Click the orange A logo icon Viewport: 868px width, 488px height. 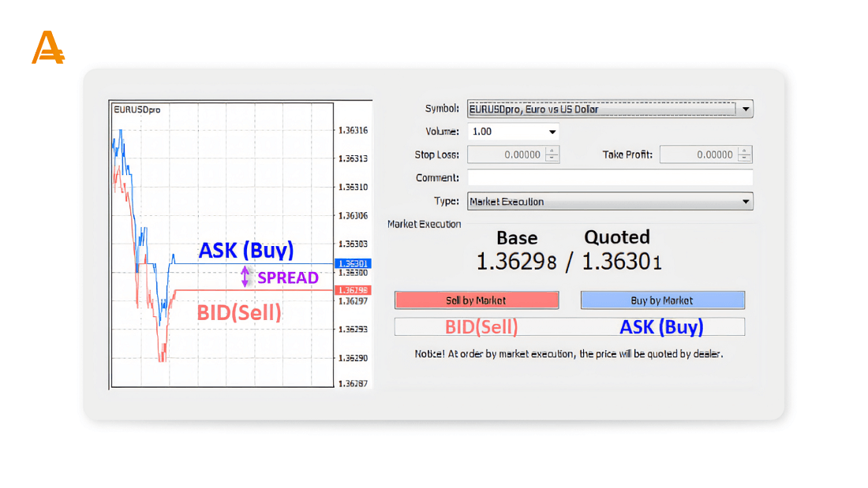47,48
